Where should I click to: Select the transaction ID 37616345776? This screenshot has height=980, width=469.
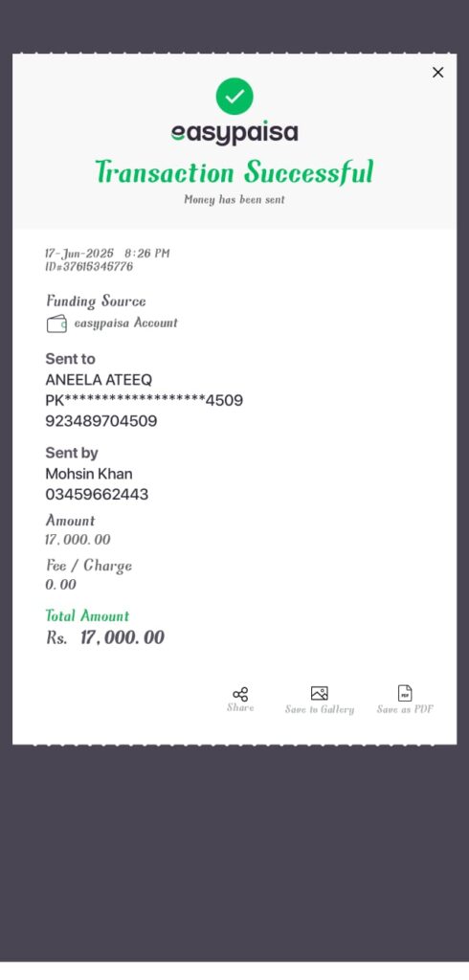coord(89,267)
